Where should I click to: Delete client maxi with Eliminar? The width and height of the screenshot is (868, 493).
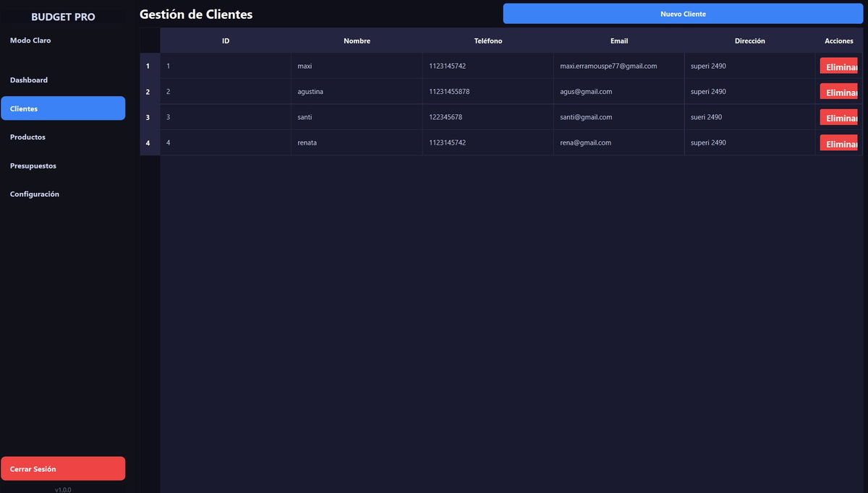click(x=839, y=67)
